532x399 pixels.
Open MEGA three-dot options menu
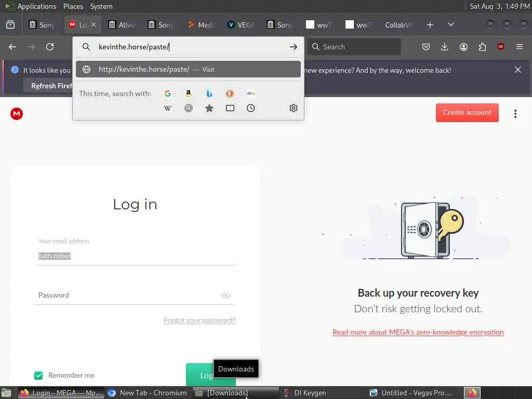point(515,114)
